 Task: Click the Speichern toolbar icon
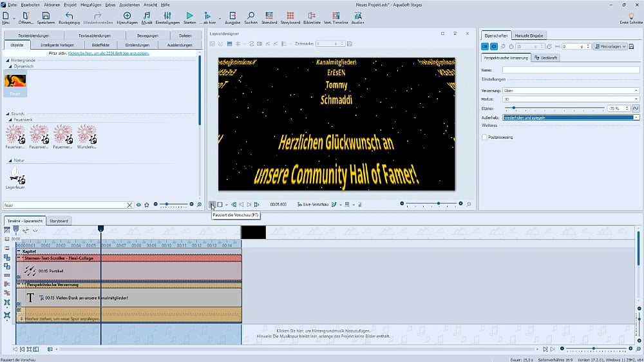coord(45,15)
